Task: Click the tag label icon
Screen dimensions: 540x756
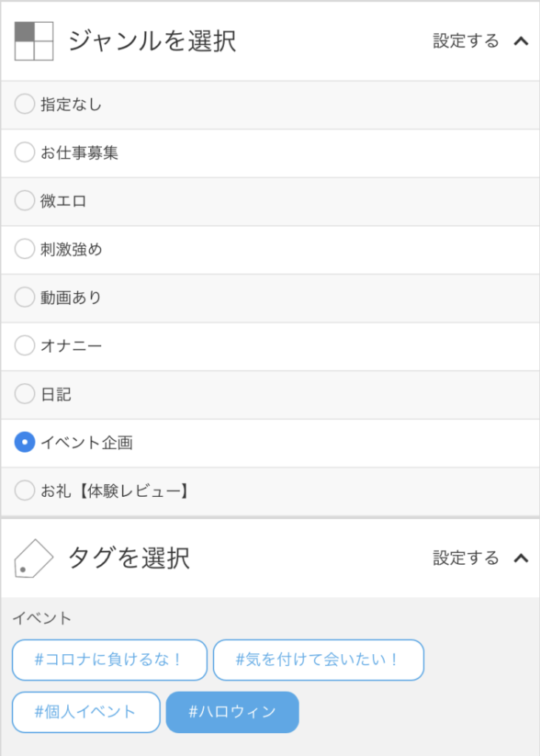Action: 34,559
